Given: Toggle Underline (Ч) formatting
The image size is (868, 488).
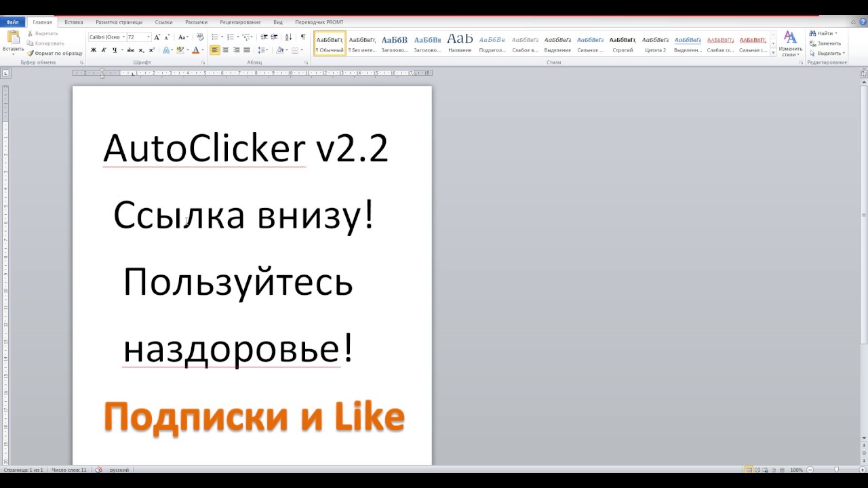Looking at the screenshot, I should [x=114, y=50].
